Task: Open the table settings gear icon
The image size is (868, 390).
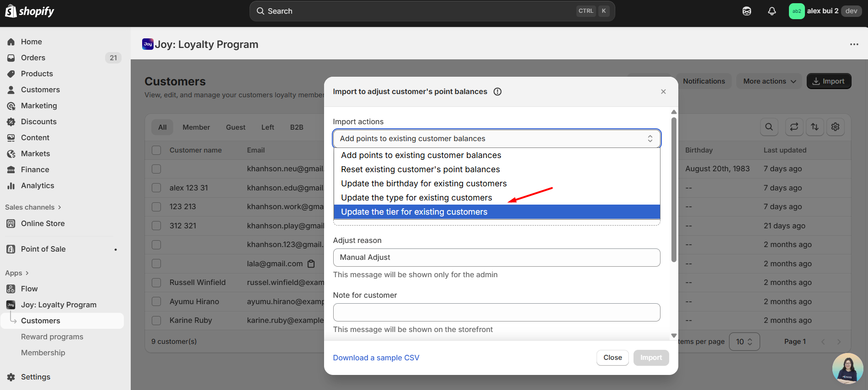Action: [835, 127]
